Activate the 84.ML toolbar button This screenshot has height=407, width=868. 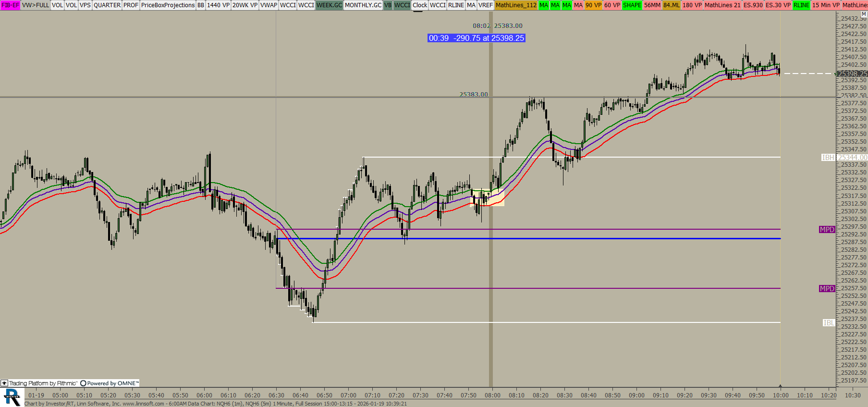tap(671, 5)
